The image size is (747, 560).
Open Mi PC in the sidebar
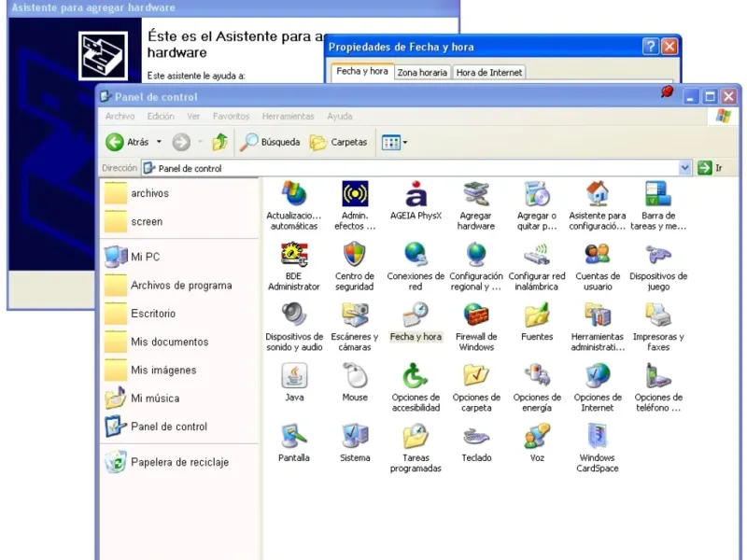(x=132, y=257)
